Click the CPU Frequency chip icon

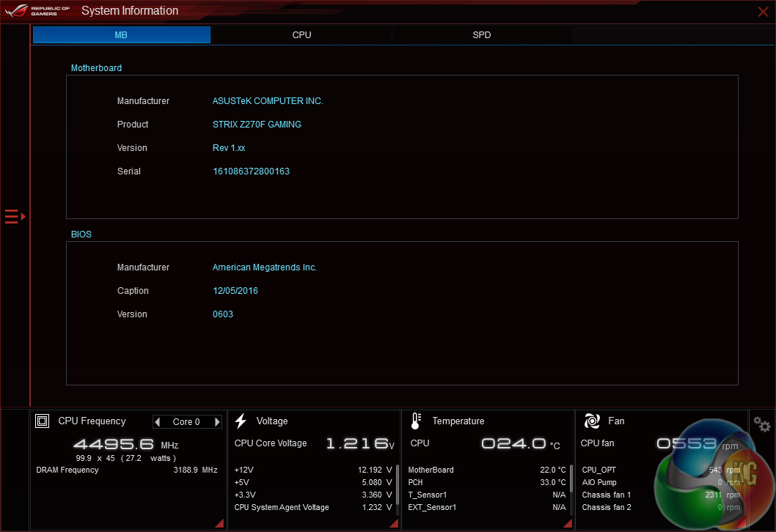(x=43, y=421)
